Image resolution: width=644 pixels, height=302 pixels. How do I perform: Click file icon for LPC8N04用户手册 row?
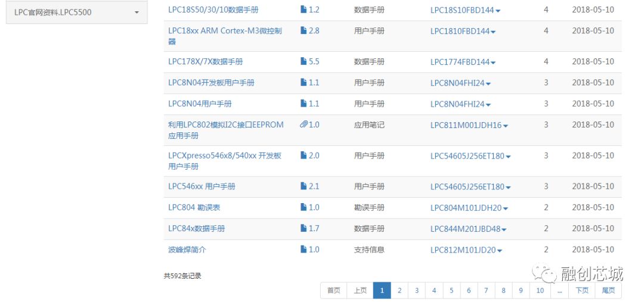pos(304,104)
